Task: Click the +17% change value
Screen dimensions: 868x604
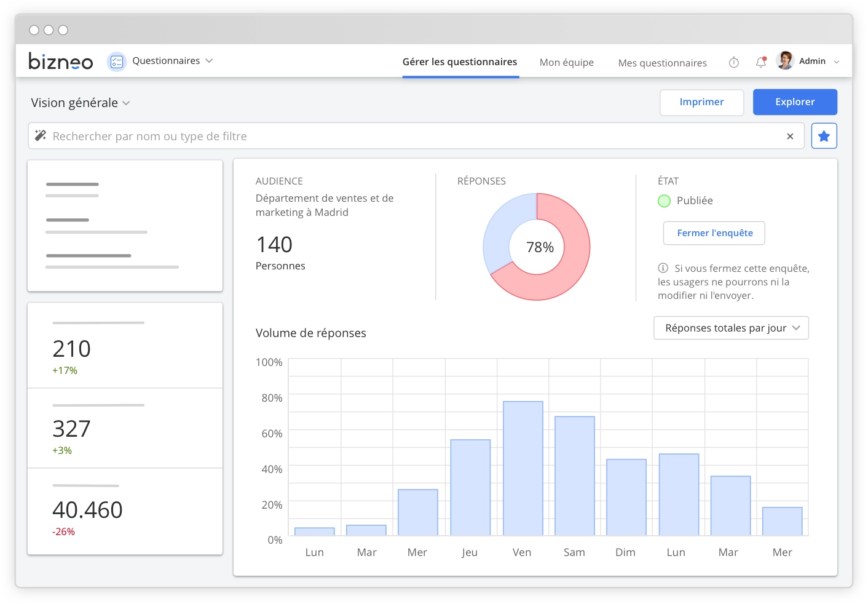Action: point(65,370)
